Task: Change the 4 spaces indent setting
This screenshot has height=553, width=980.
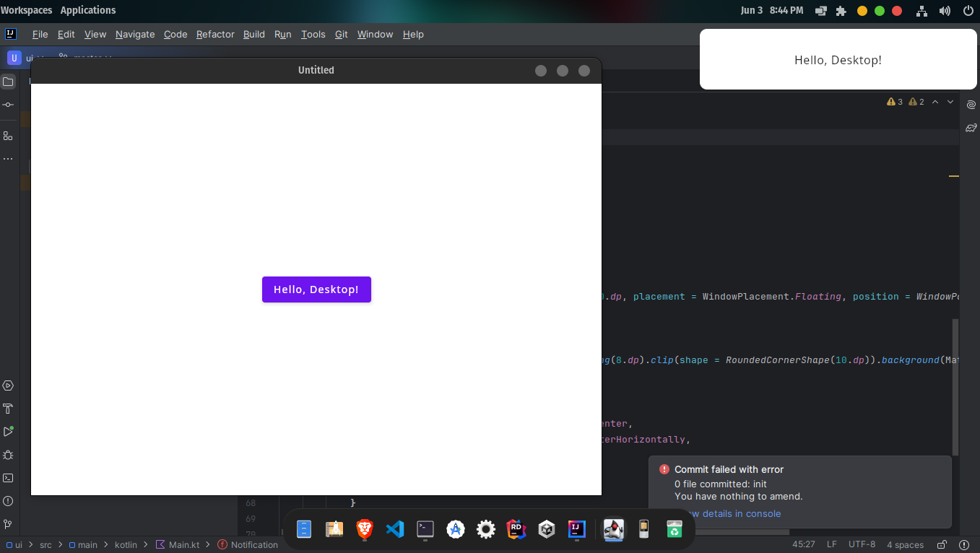Action: click(905, 545)
